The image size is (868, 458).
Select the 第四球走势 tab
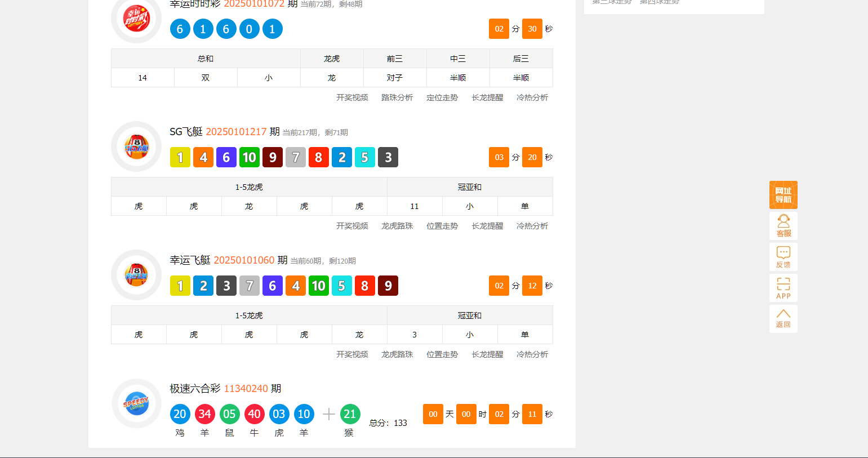[x=659, y=2]
